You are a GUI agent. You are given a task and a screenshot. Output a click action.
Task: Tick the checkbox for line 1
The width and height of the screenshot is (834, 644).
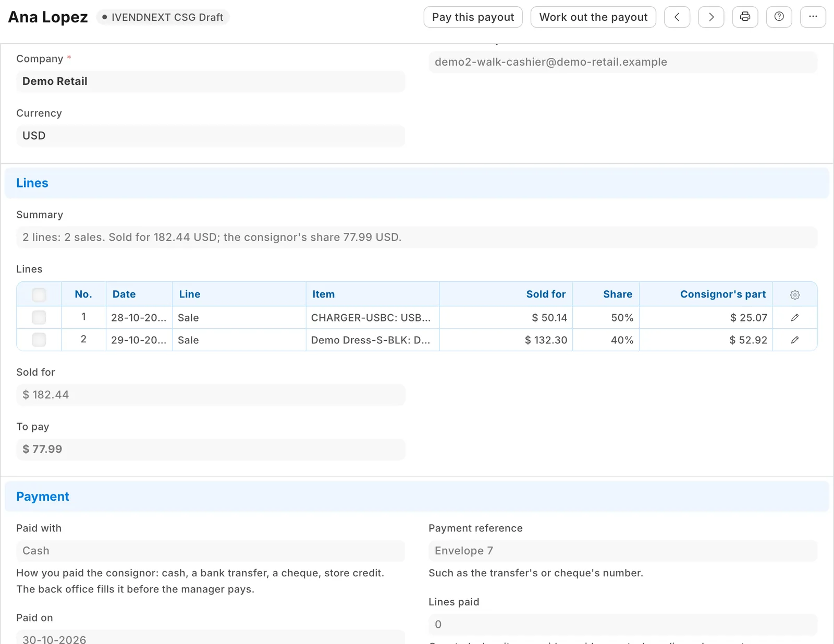click(x=39, y=317)
